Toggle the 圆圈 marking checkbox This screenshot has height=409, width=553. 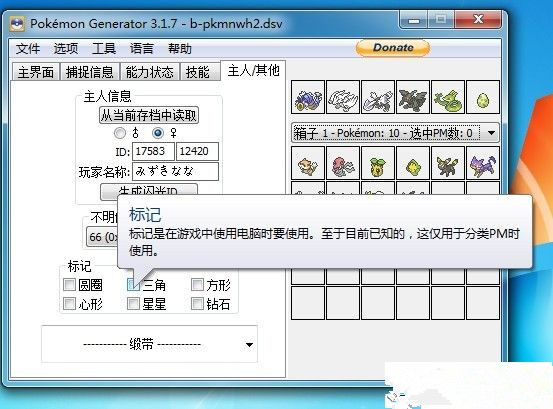69,284
